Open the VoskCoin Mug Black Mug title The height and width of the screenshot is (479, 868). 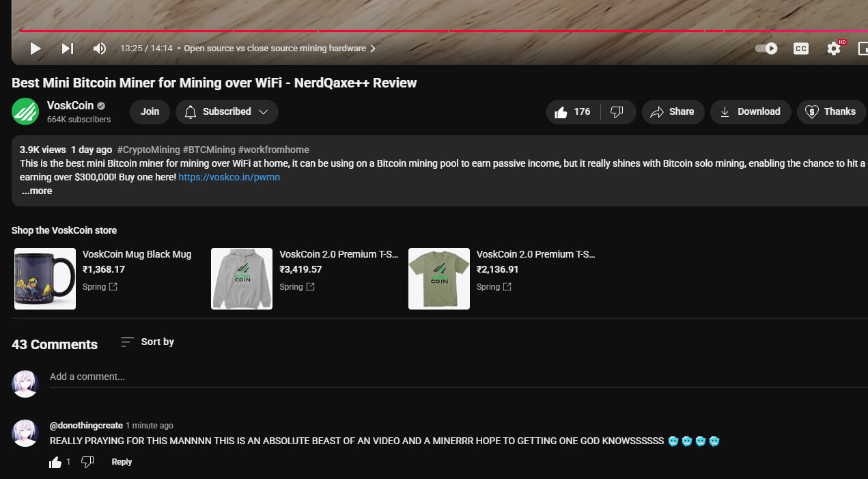137,254
